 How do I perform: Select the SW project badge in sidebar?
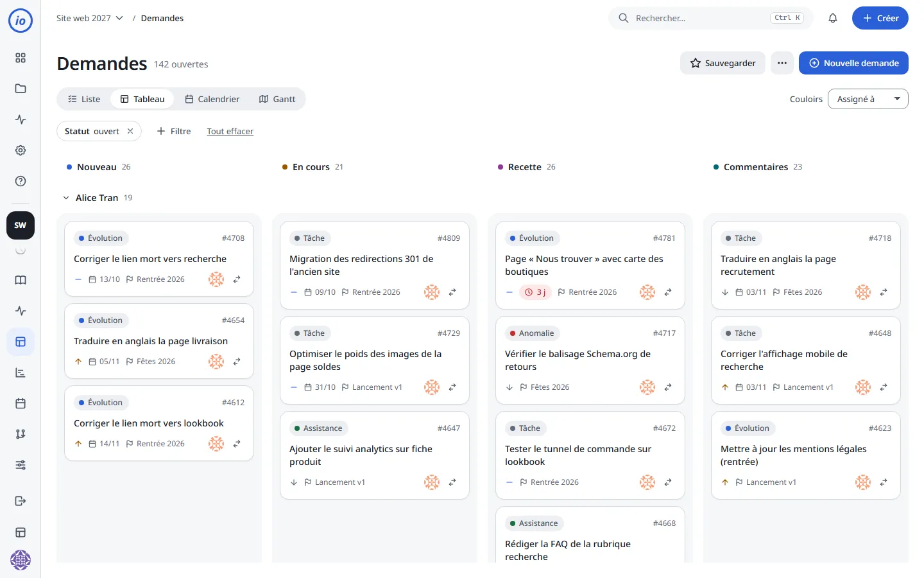(x=21, y=225)
